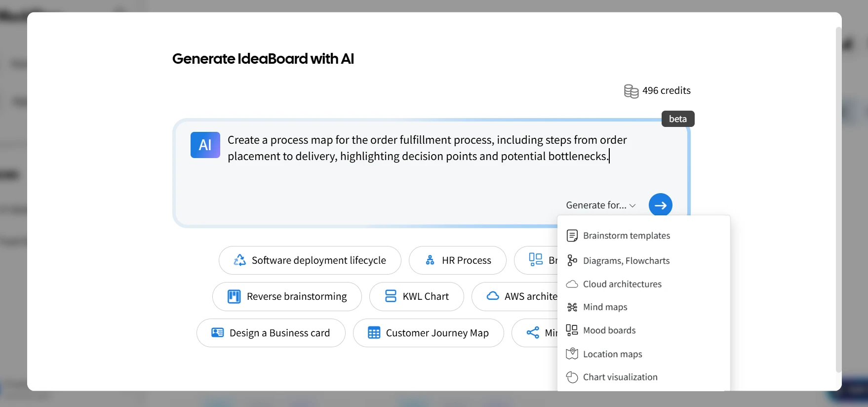Click the dialog's vertical scrollbar

838,198
